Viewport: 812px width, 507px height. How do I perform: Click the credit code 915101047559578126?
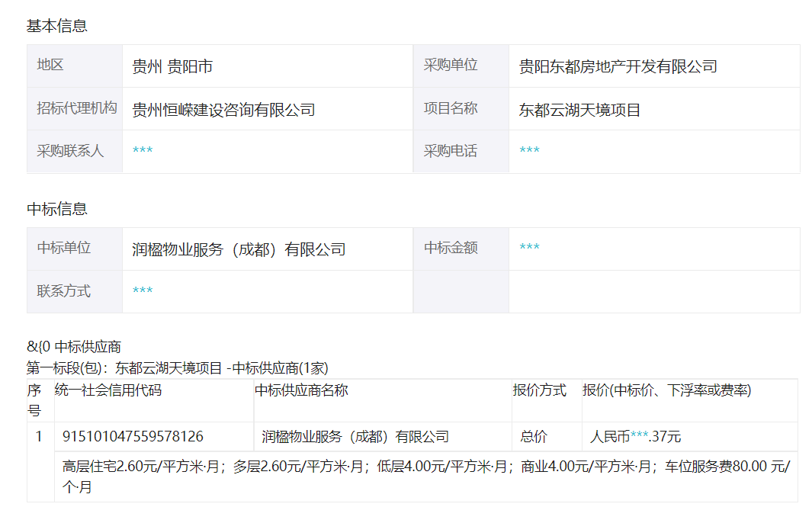pos(133,437)
